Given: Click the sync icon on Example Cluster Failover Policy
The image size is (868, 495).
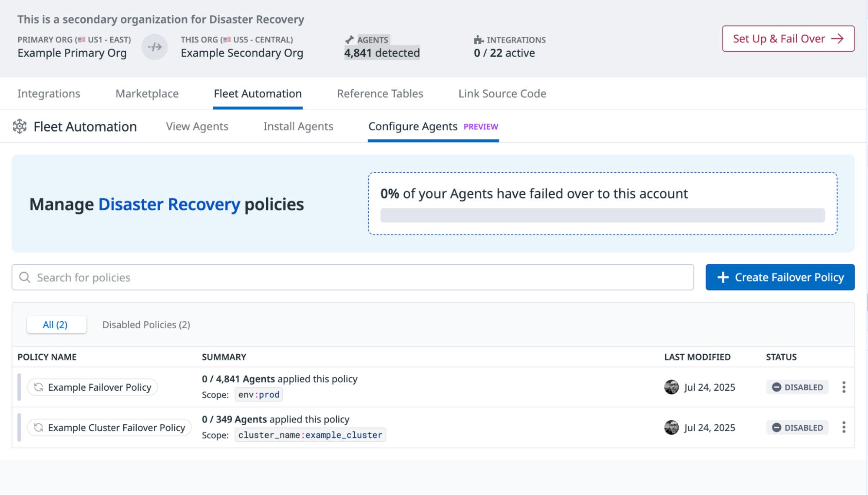Looking at the screenshot, I should click(38, 427).
